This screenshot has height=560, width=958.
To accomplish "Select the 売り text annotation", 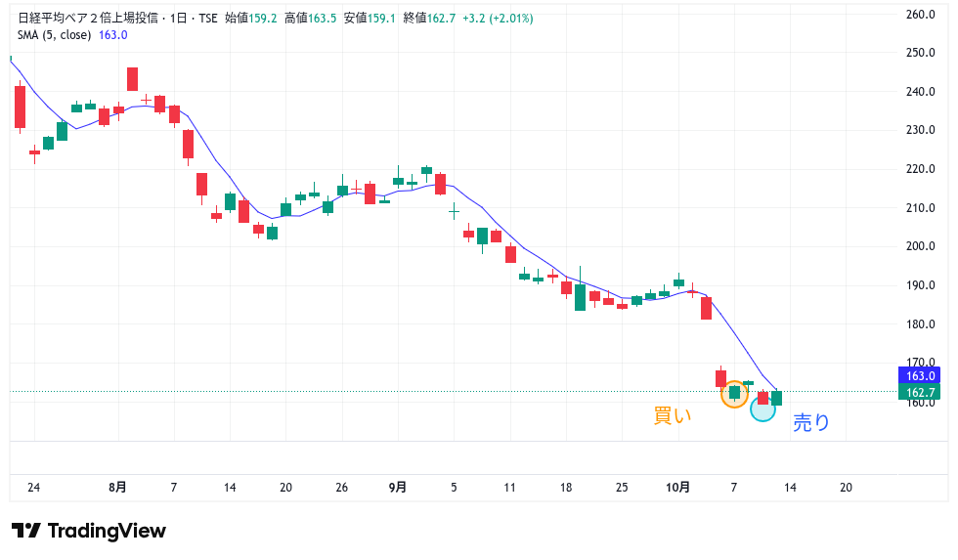I will (x=810, y=423).
